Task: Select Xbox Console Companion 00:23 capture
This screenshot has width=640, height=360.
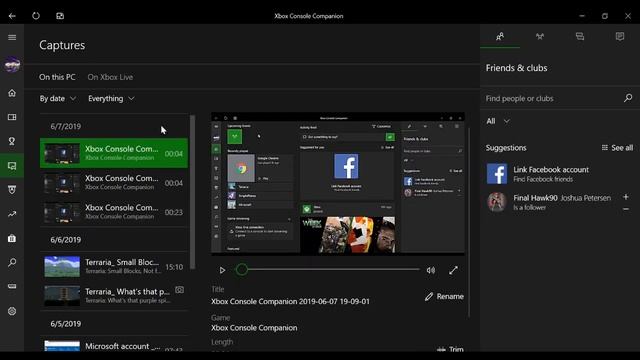Action: [x=114, y=212]
